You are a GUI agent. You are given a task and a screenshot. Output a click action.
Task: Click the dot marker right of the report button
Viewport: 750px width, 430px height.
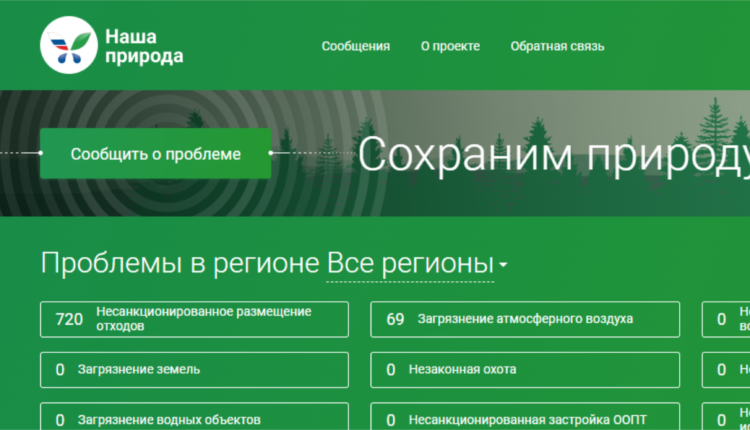click(x=271, y=153)
